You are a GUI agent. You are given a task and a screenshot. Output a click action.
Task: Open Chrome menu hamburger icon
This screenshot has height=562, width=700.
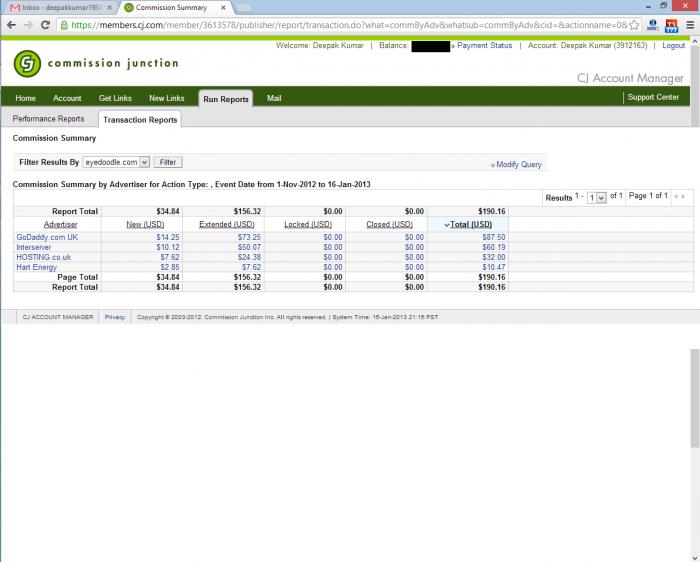pos(690,25)
